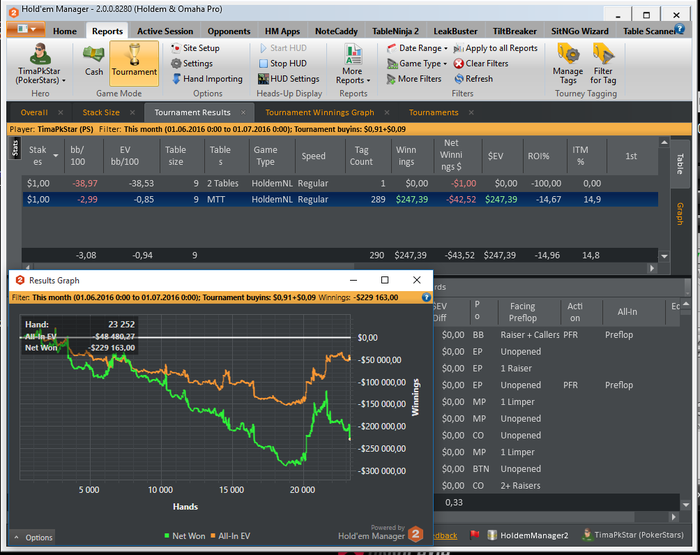Open the Stats side panel
Screen dimensions: 700x555
click(15, 148)
